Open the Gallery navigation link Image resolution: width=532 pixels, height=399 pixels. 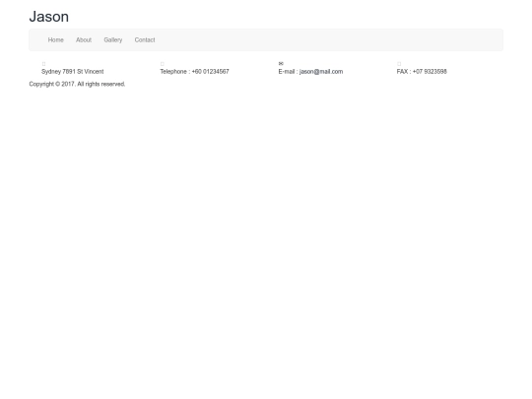tap(113, 40)
